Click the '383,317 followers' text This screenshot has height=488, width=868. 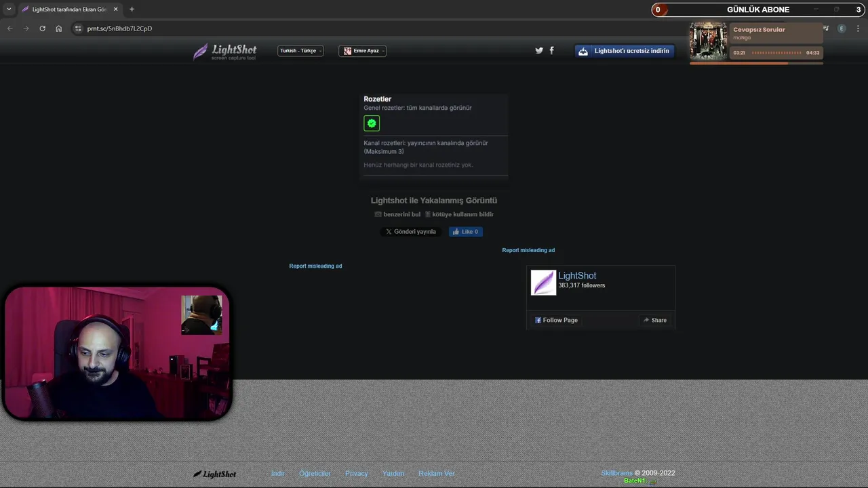[582, 286]
